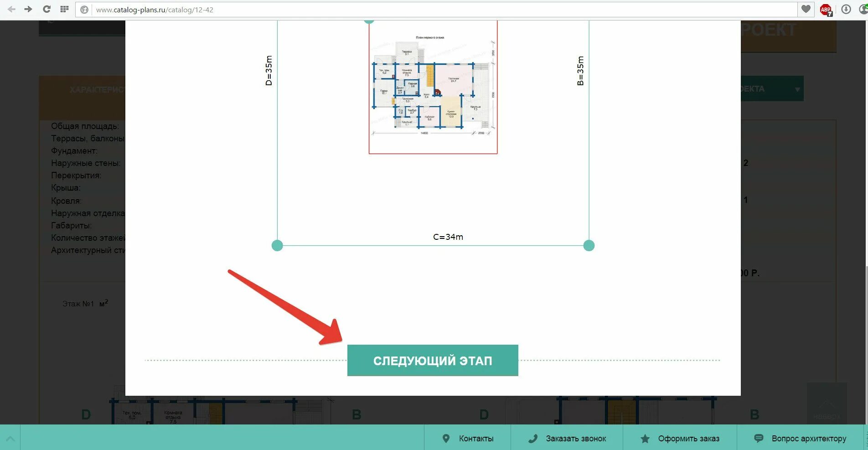
Task: Click the chat bubble icon beside Вопрос архитектору
Action: tap(759, 438)
